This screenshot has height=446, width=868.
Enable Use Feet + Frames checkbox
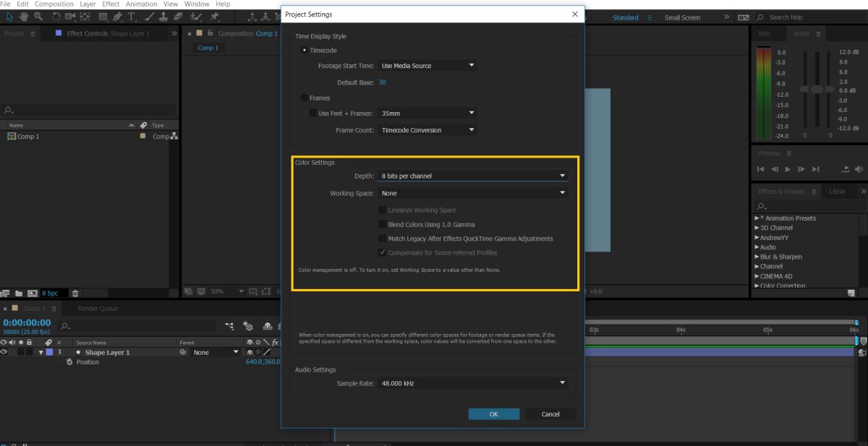(312, 113)
